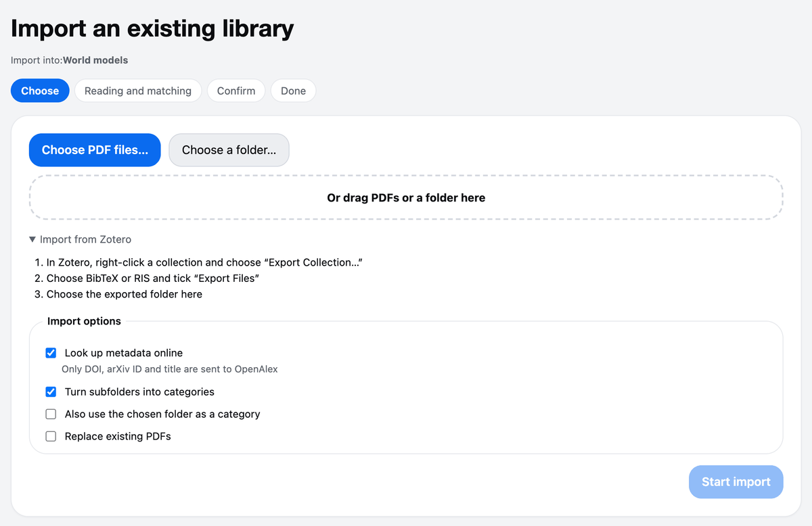
Task: Go to the Reading and matching step
Action: tap(138, 91)
